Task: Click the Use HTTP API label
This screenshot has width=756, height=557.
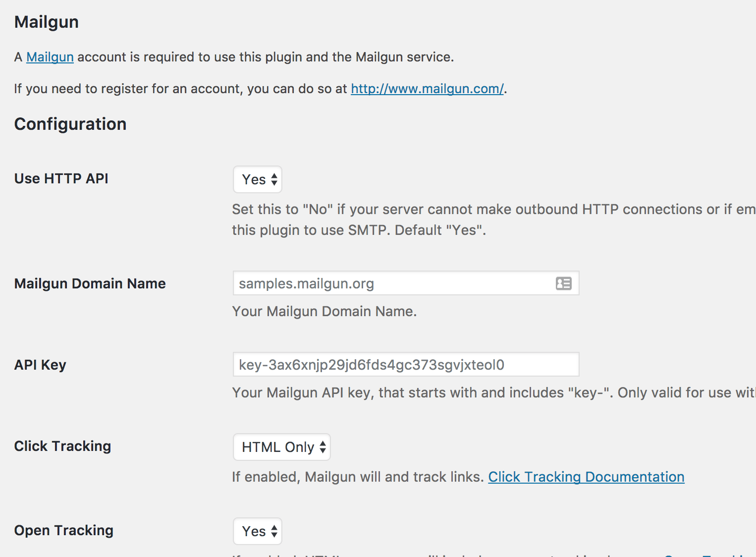Action: coord(61,178)
